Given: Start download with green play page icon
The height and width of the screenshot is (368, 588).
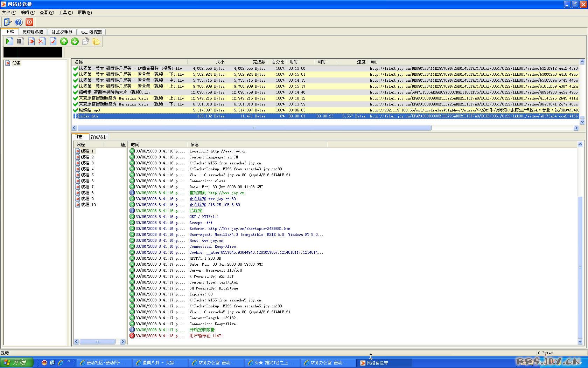Looking at the screenshot, I should point(9,41).
